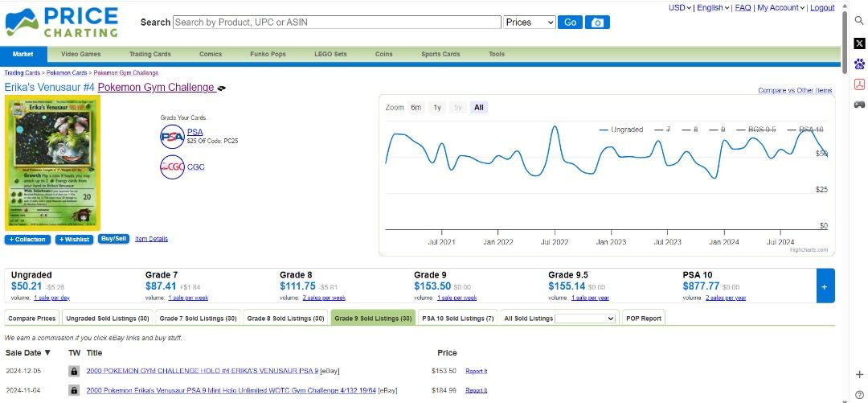Open the LEGO Sets menu
868x403 pixels.
(x=330, y=55)
